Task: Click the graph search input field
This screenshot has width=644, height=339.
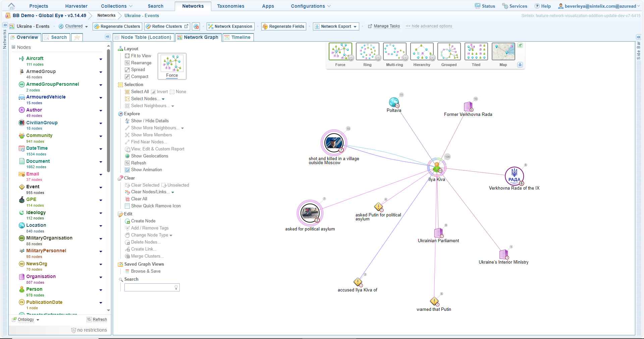Action: click(x=149, y=287)
